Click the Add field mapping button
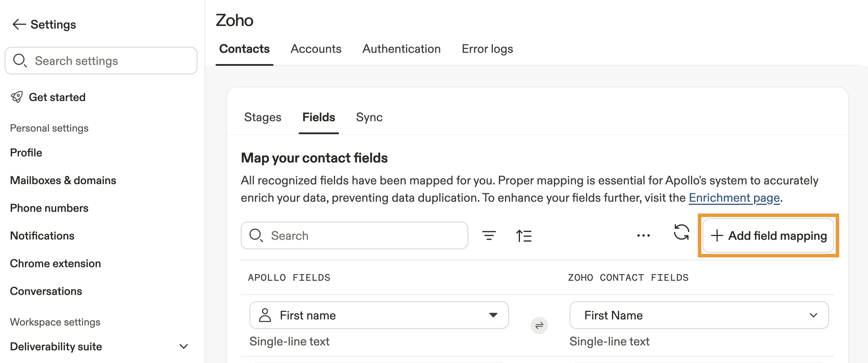Viewport: 868px width, 363px height. pyautogui.click(x=768, y=235)
